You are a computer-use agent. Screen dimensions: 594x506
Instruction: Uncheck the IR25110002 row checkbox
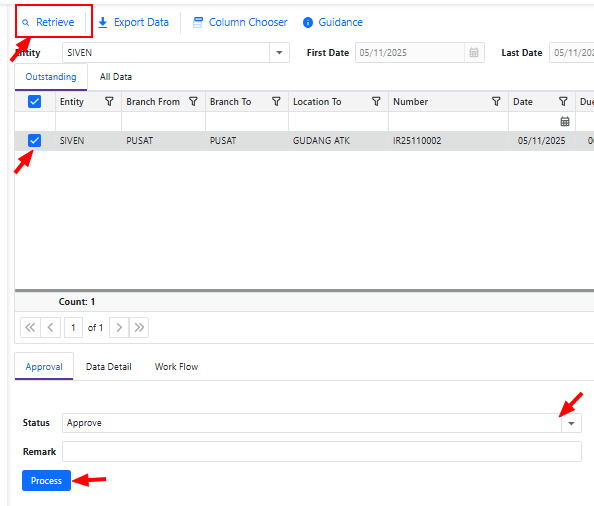pos(34,141)
